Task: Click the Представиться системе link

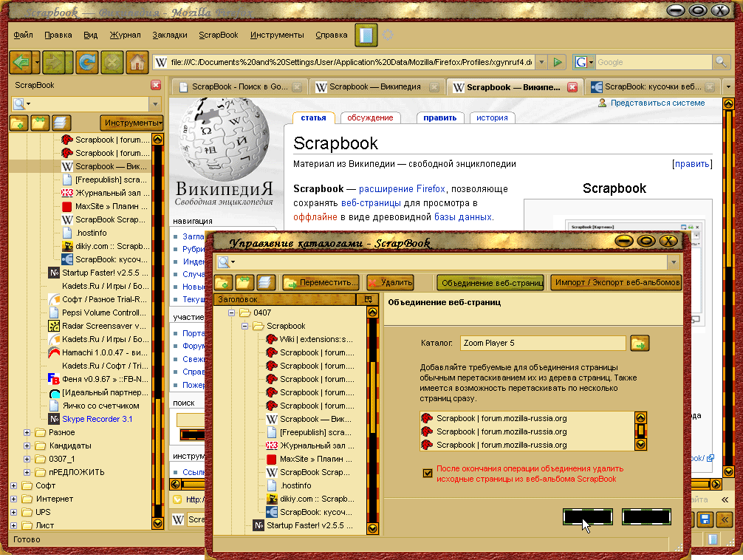Action: [657, 103]
